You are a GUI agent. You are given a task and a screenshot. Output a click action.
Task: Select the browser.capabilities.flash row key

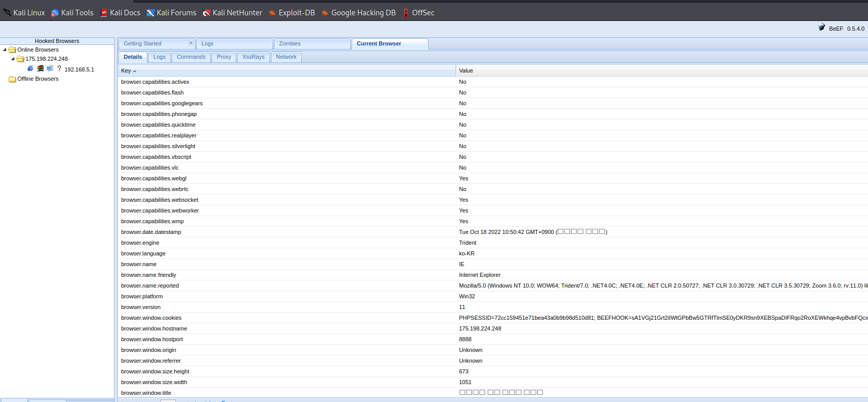(152, 92)
